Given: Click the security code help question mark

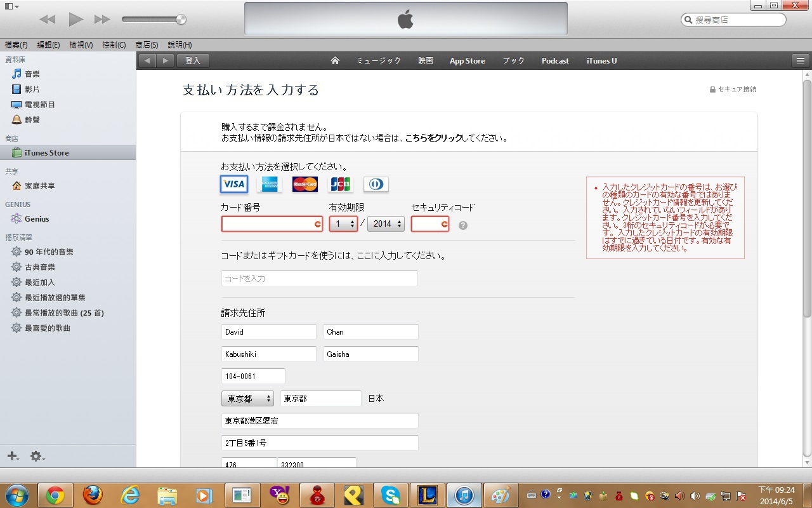Looking at the screenshot, I should coord(463,225).
